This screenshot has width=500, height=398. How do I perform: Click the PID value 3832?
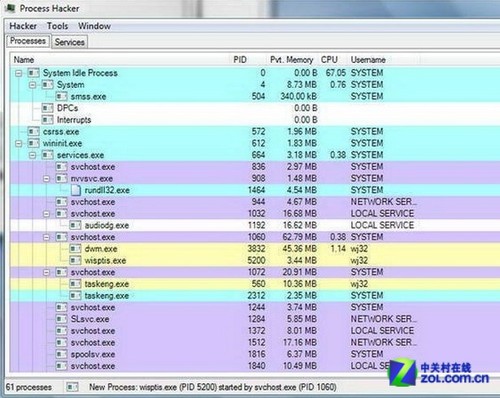tap(256, 249)
